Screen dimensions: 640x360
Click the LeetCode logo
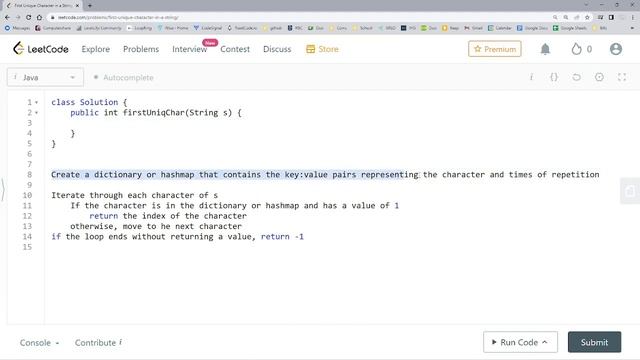point(40,49)
